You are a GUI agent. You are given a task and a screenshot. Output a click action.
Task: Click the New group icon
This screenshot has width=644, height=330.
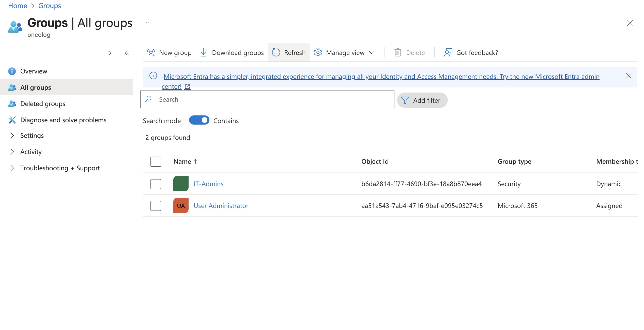pos(151,53)
